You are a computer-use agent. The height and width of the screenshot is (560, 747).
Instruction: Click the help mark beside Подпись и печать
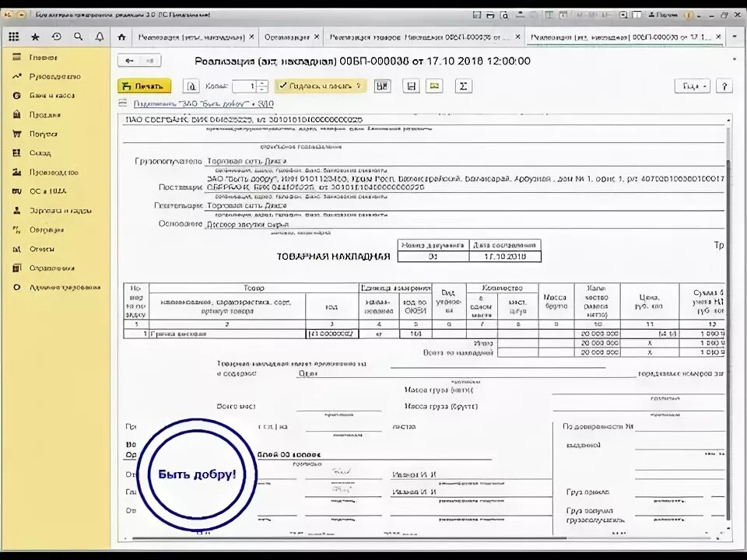coord(358,86)
